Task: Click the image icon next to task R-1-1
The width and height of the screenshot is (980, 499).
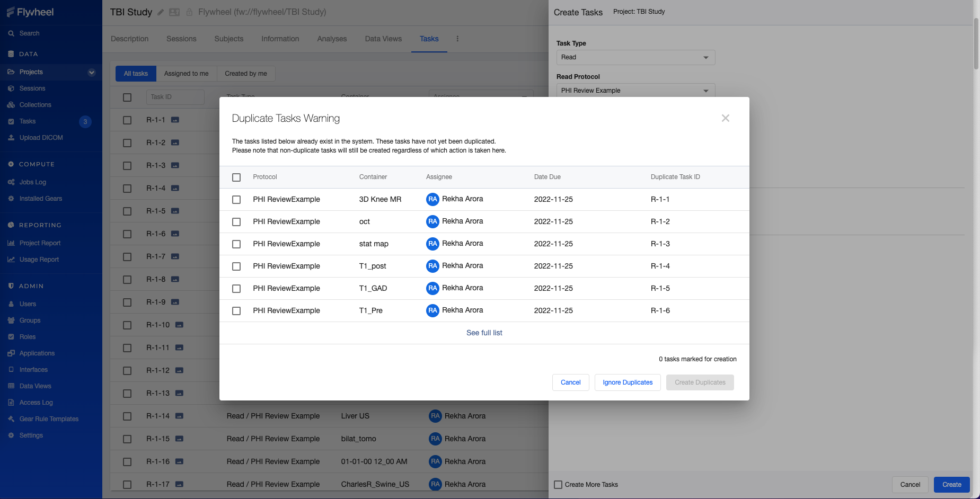Action: click(x=175, y=120)
